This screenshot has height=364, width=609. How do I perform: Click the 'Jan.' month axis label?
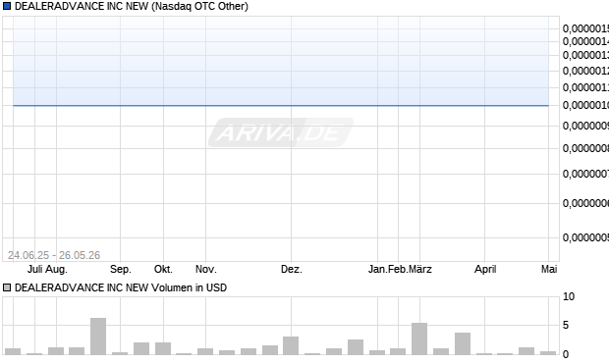click(x=377, y=269)
